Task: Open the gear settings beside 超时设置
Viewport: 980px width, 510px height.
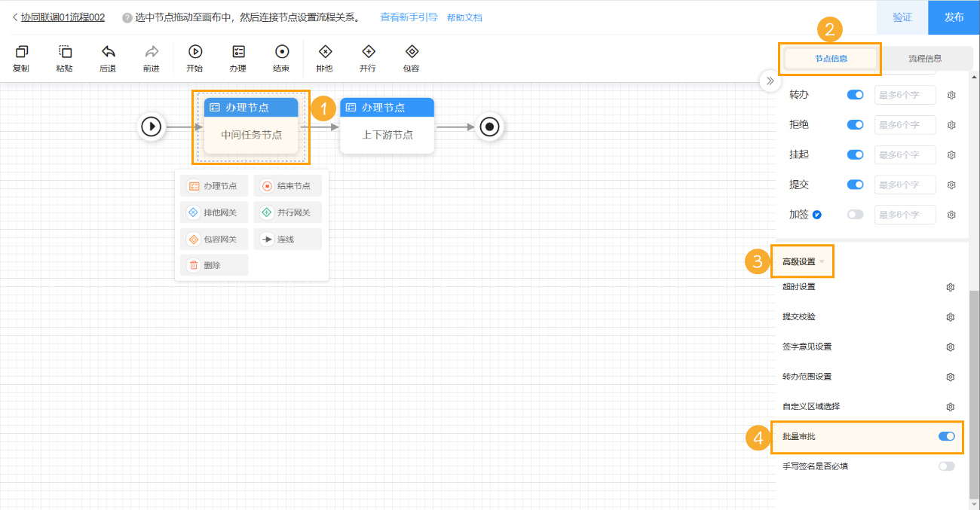Action: pos(950,287)
